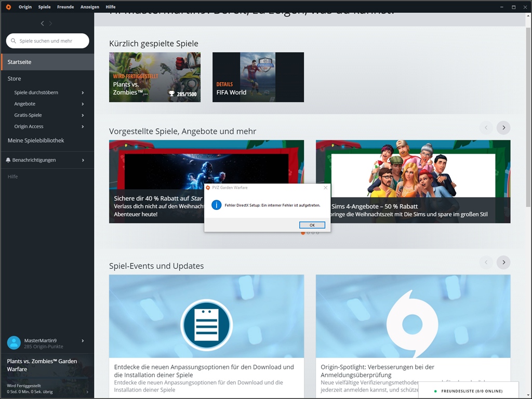
Task: Close the PVZ Garden Warfare dialog
Action: point(325,188)
